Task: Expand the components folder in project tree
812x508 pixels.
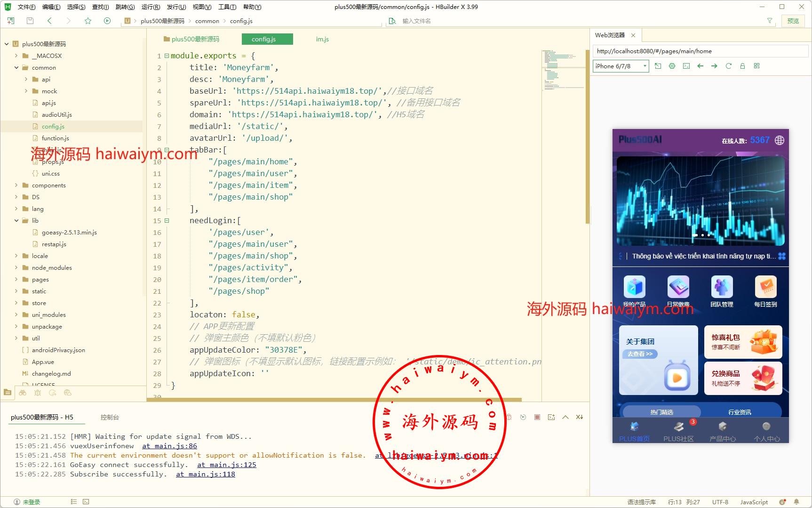Action: coord(16,185)
